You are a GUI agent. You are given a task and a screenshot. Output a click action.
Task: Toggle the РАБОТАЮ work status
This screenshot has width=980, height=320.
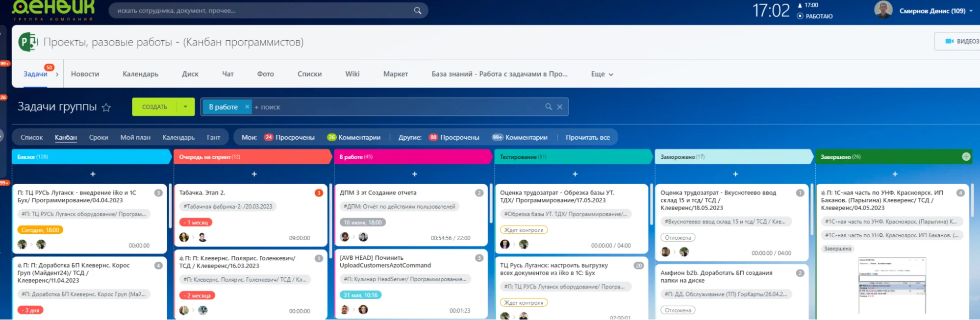(x=814, y=16)
